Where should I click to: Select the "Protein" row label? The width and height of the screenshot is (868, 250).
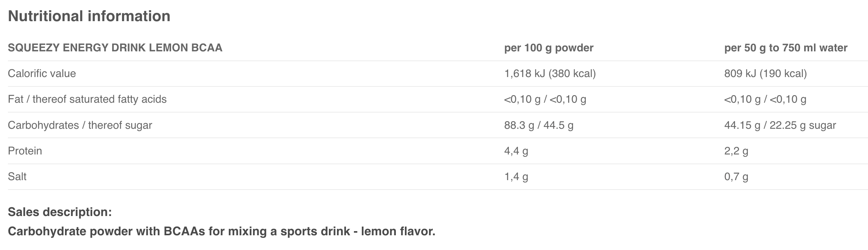click(25, 151)
